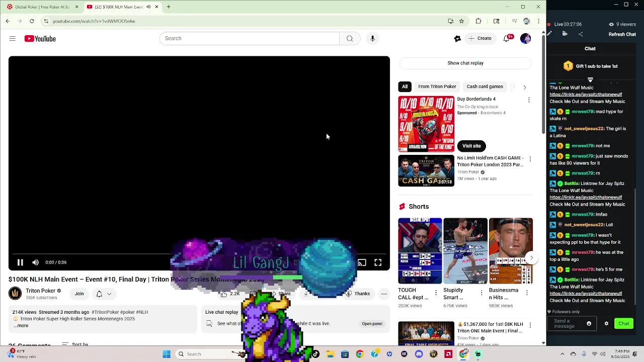Click the YouTube page scrollbar
This screenshot has width=644, height=362.
(543, 84)
